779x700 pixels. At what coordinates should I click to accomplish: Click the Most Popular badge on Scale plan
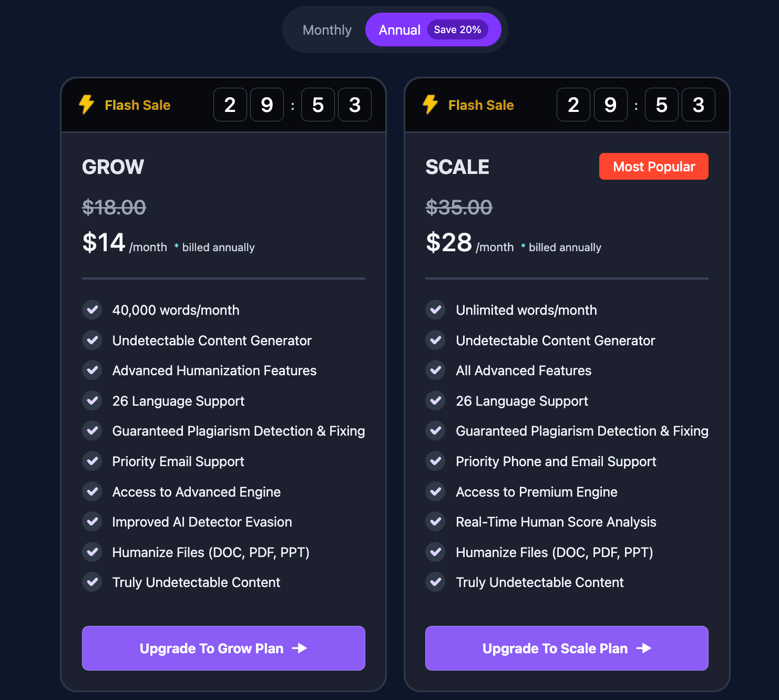(653, 166)
